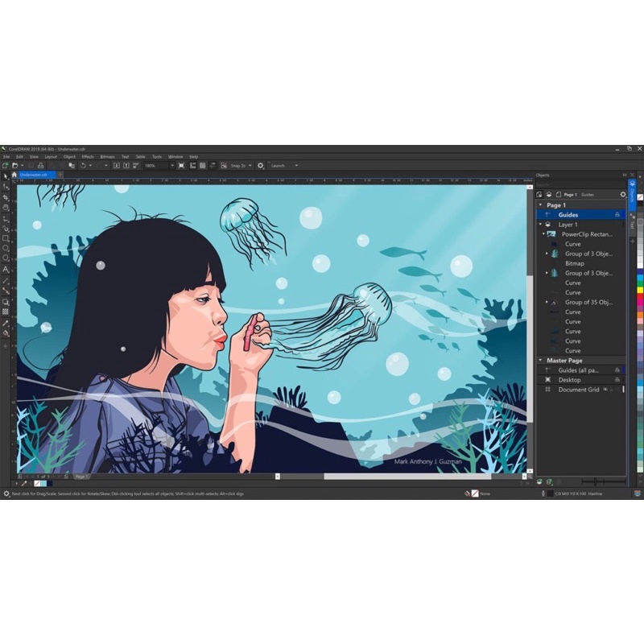Image resolution: width=644 pixels, height=644 pixels.
Task: Open the Layout menu
Action: [x=51, y=156]
